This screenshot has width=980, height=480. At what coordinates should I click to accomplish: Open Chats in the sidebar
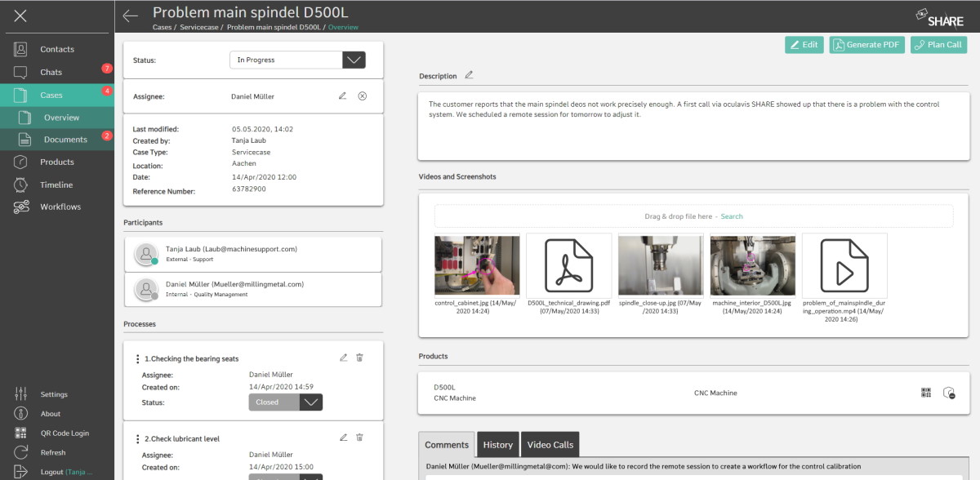point(51,72)
